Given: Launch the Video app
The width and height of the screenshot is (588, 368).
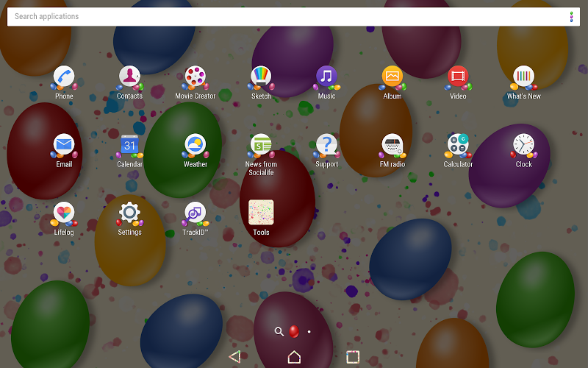Looking at the screenshot, I should click(x=458, y=77).
